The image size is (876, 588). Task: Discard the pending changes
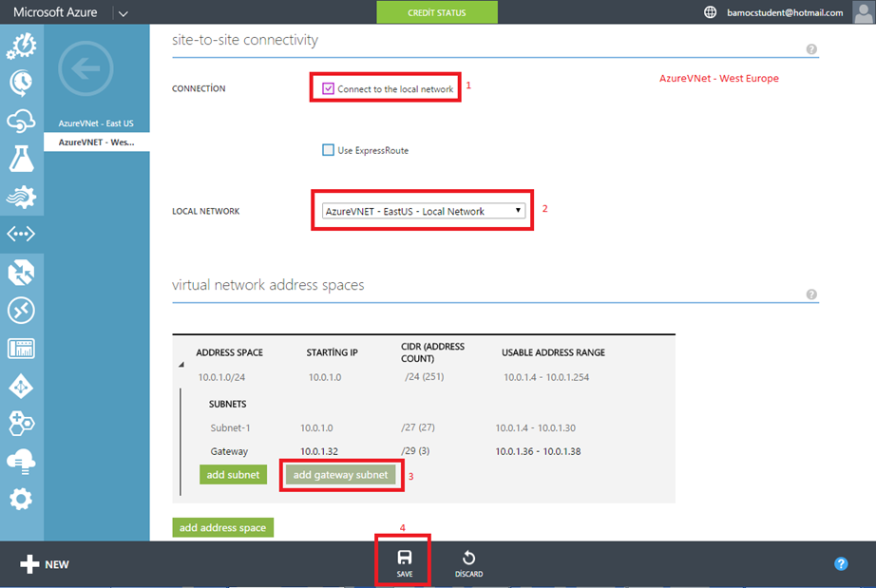click(x=468, y=563)
